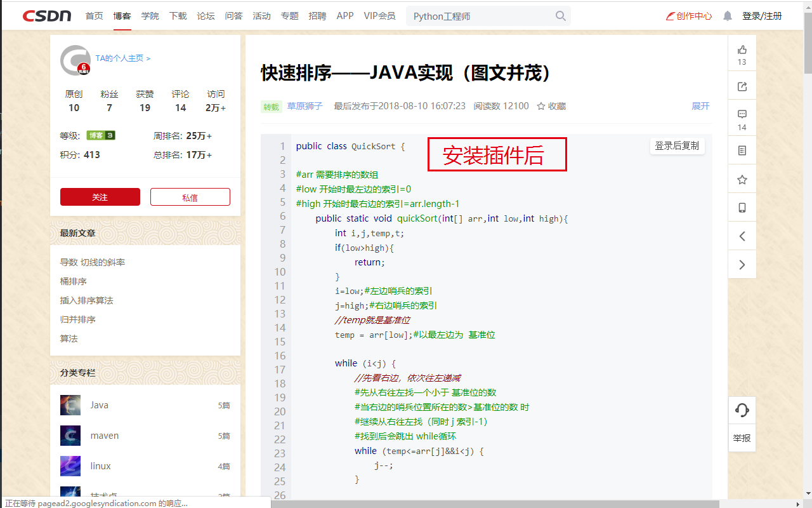Click the search magnifier icon
The width and height of the screenshot is (812, 508).
click(561, 16)
